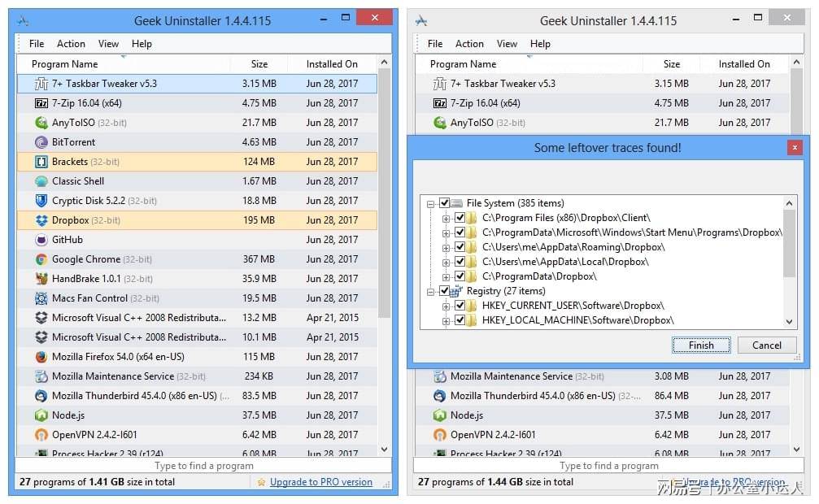Sort by Size column in left window

(x=259, y=64)
